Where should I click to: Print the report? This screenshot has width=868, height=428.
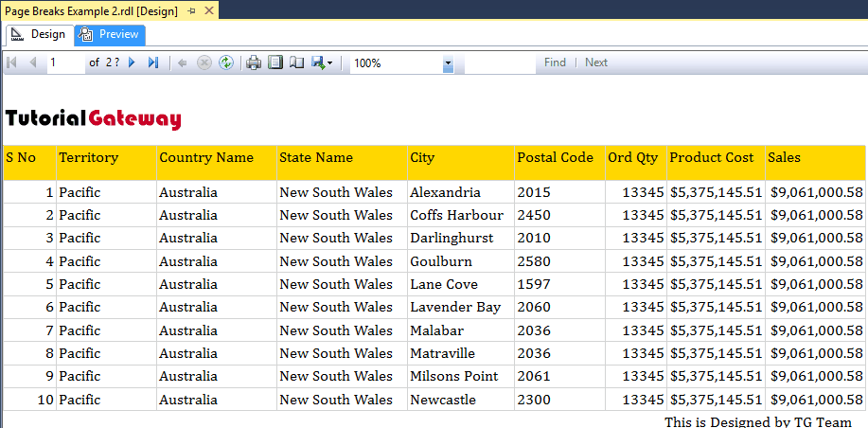click(254, 62)
